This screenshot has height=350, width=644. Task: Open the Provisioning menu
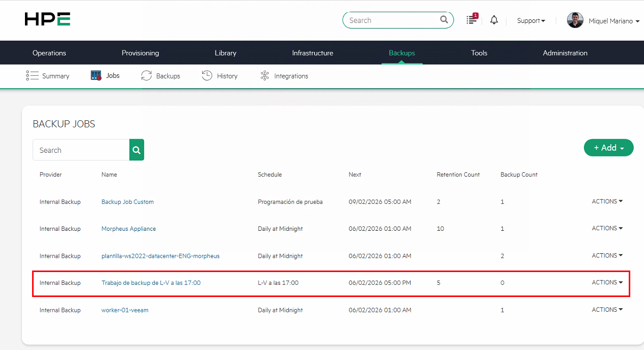point(140,53)
